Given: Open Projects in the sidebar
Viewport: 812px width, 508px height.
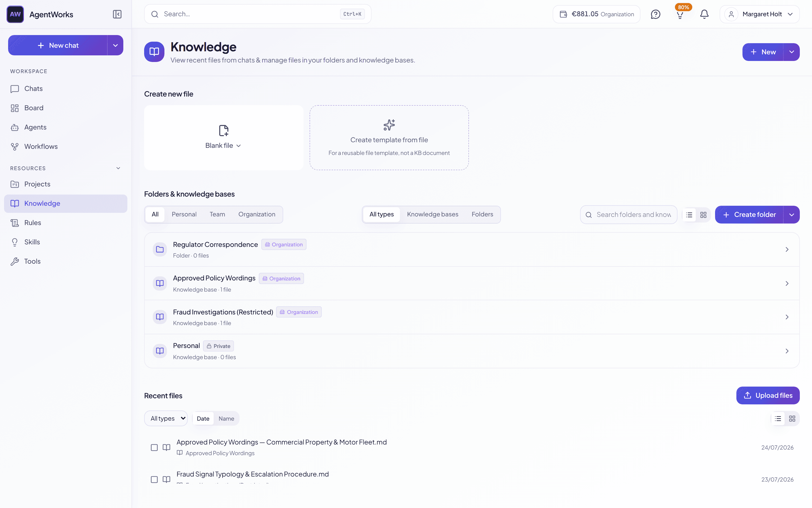Looking at the screenshot, I should (66, 184).
